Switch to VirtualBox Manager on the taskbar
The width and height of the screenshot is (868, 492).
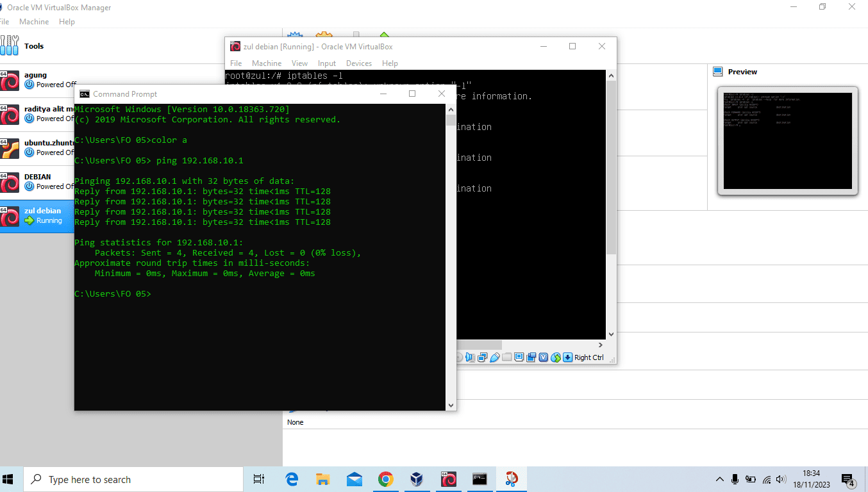pos(417,479)
